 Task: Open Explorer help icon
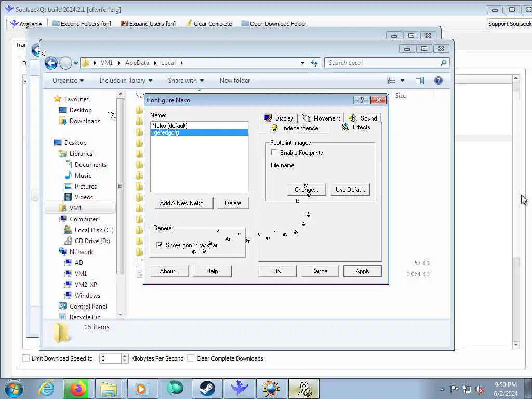point(438,81)
